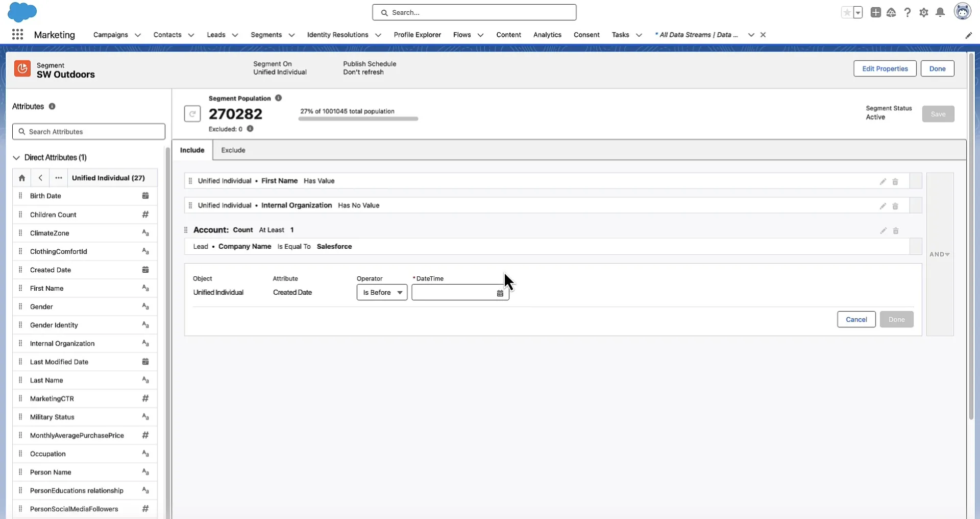Open Salesforce Help with question mark icon

tap(908, 12)
